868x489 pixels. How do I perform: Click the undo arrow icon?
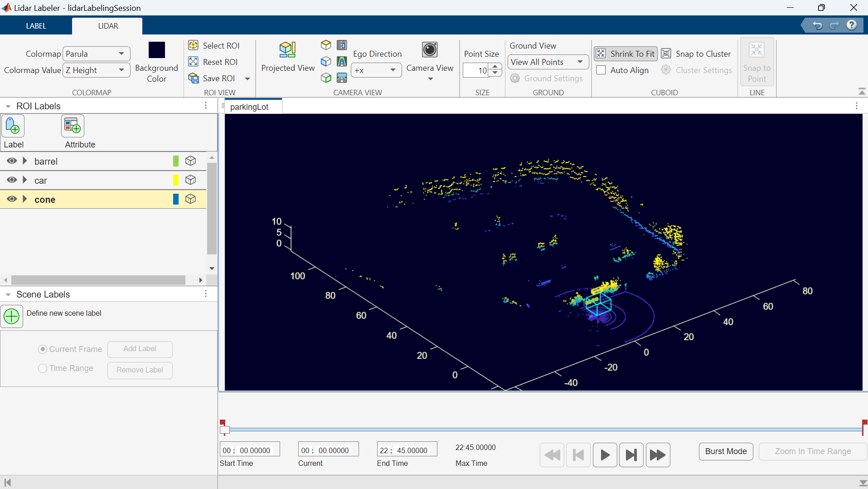coord(817,25)
